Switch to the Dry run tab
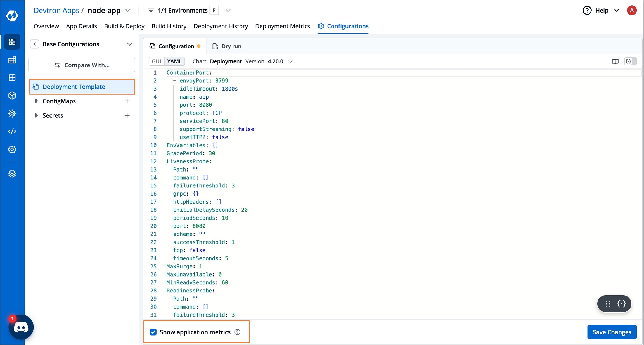This screenshot has height=345, width=644. click(x=227, y=46)
